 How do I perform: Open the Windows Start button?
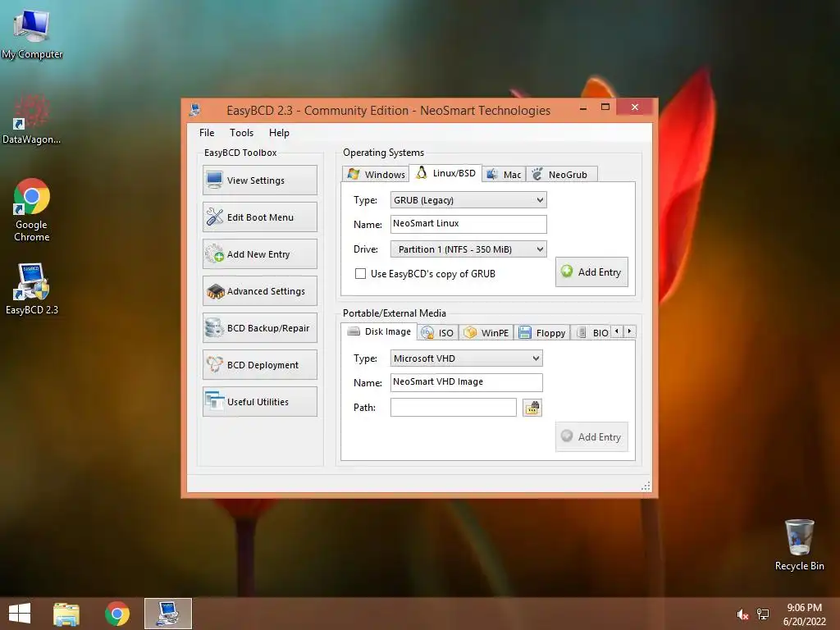click(20, 614)
